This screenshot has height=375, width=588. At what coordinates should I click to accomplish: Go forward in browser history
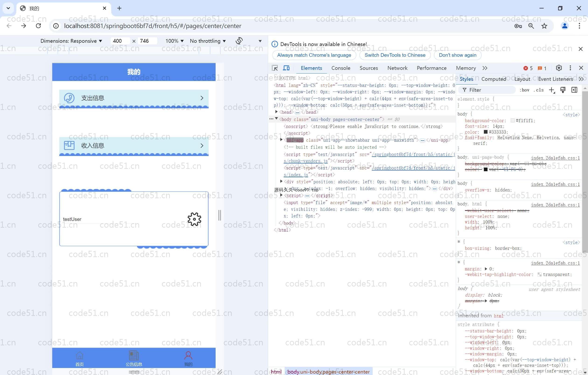[x=24, y=26]
